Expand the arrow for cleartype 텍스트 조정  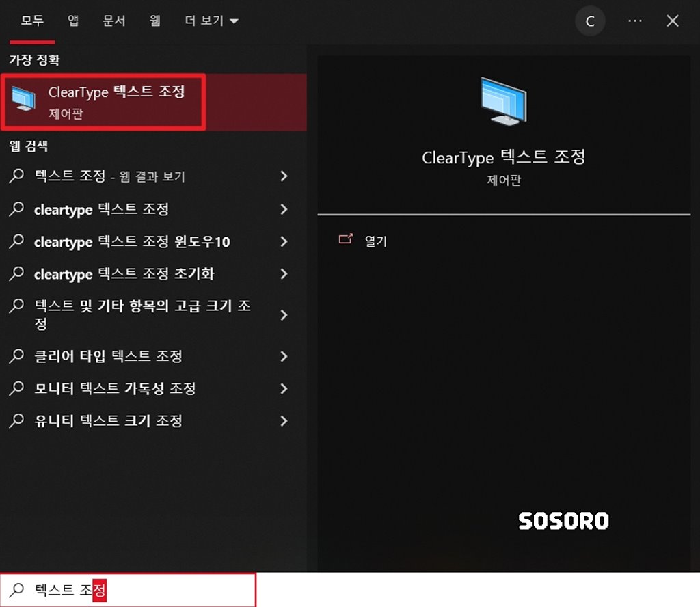284,209
